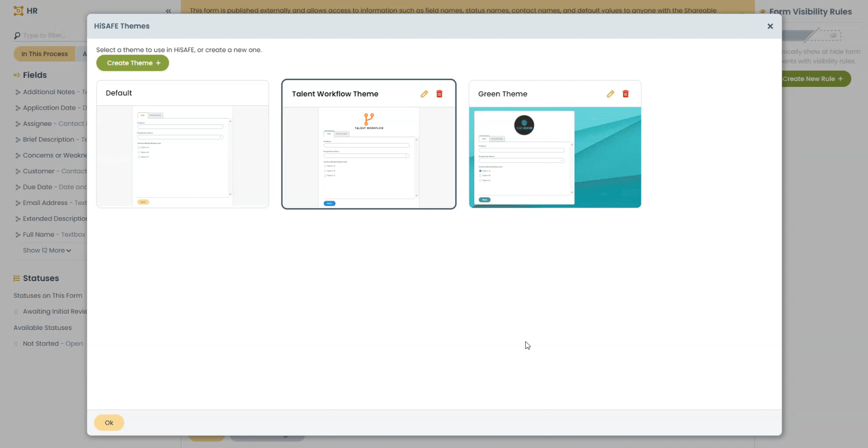
Task: Collapse the HR sidebar with double chevron
Action: coord(168,11)
